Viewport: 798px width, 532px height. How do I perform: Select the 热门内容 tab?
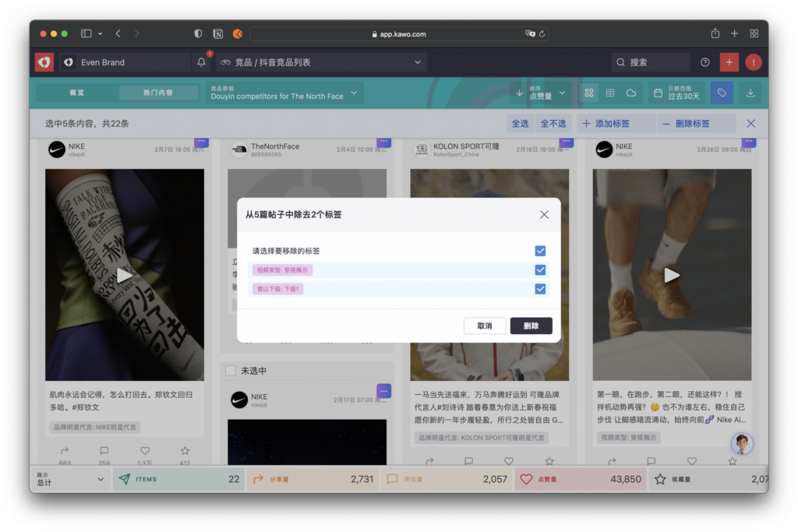click(157, 93)
